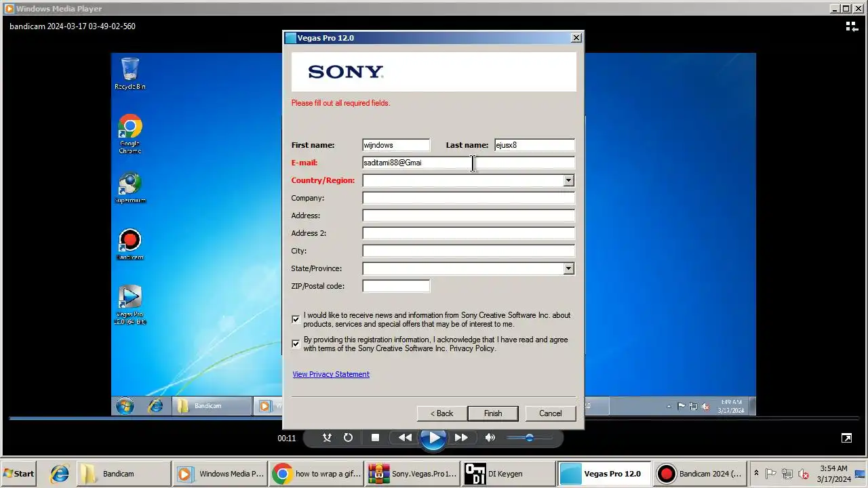Click Vegas Pro 12.0 taskbar item

click(x=606, y=474)
